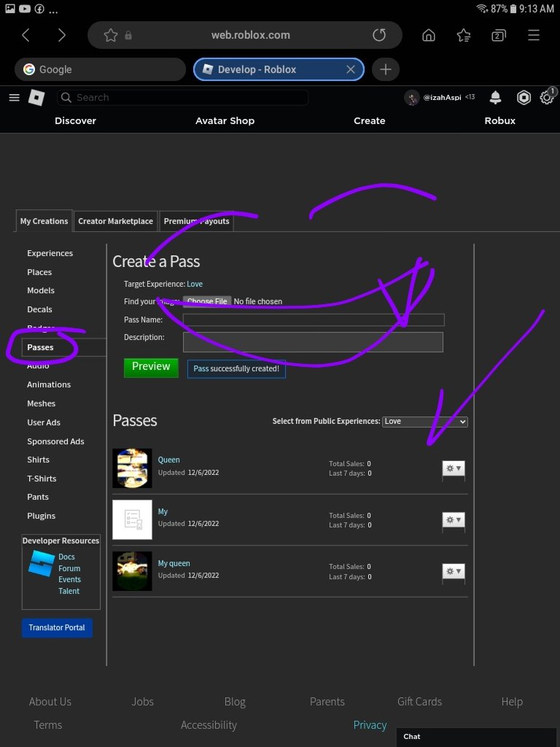Select T-Shirts in the sidebar
The width and height of the screenshot is (560, 747).
point(42,479)
